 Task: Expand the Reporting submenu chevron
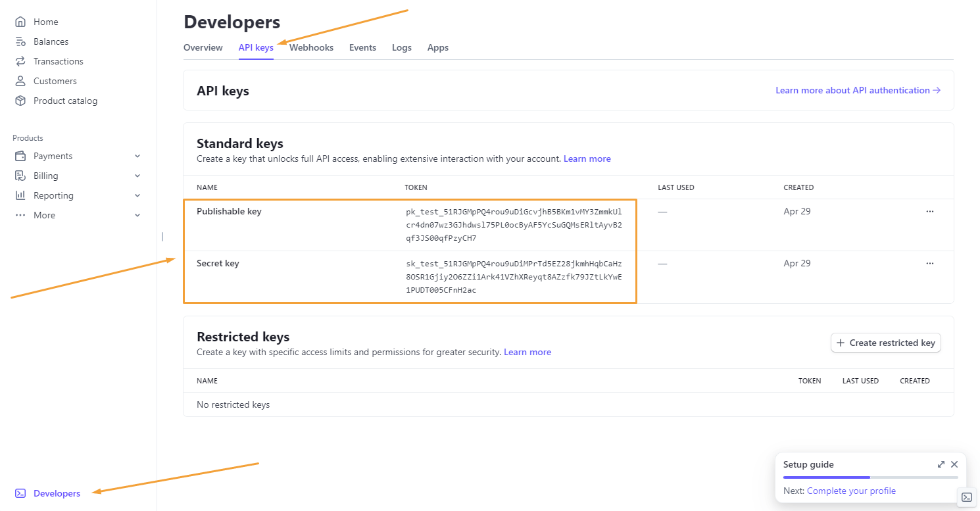coord(137,195)
